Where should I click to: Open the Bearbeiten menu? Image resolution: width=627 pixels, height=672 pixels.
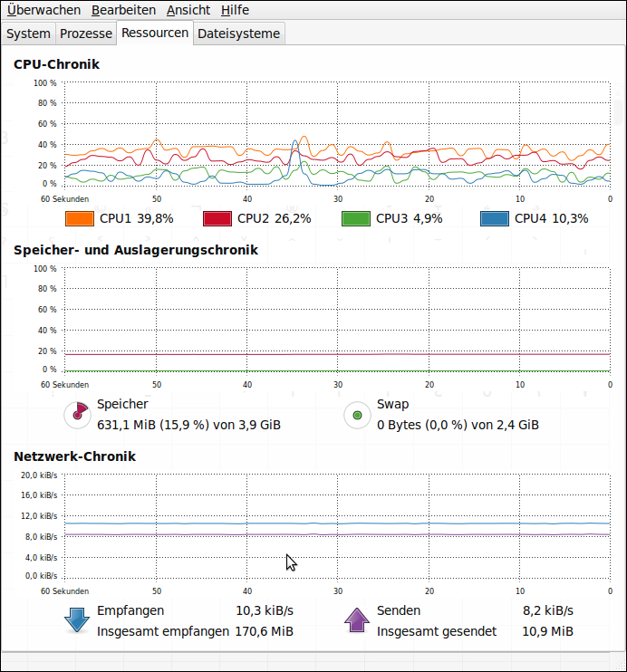click(x=123, y=10)
